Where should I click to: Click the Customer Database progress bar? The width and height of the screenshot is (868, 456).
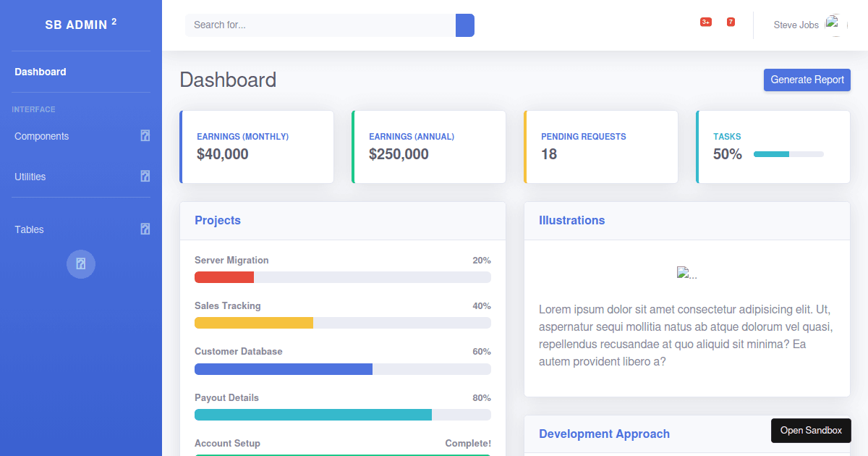pos(342,369)
